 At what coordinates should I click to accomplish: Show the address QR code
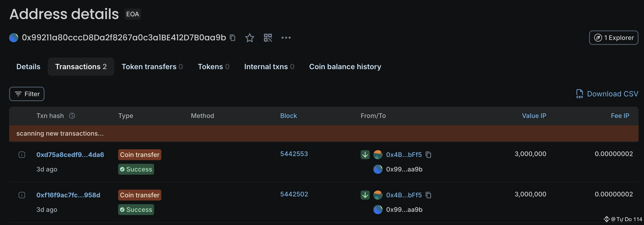click(x=268, y=38)
